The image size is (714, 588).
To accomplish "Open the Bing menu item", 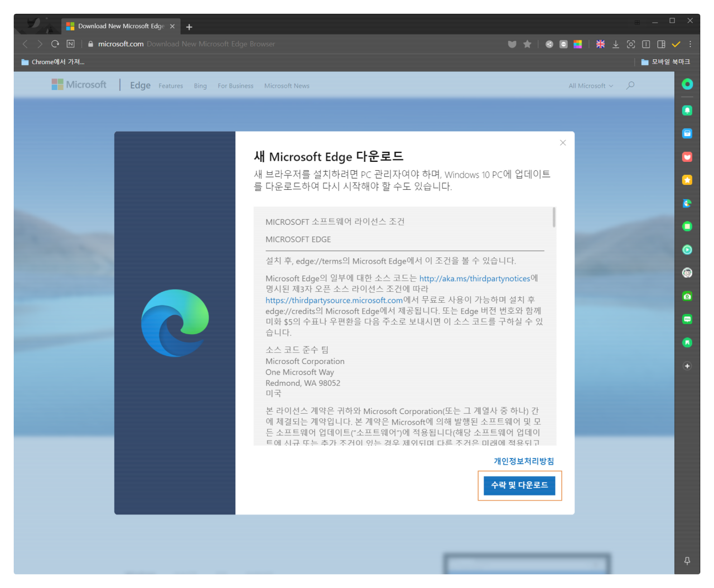I will tap(200, 86).
